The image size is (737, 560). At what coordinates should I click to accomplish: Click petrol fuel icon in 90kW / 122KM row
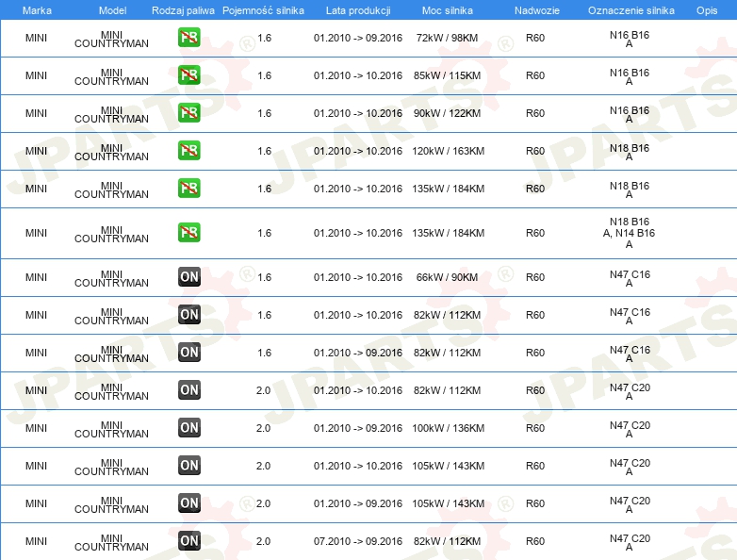[x=188, y=113]
